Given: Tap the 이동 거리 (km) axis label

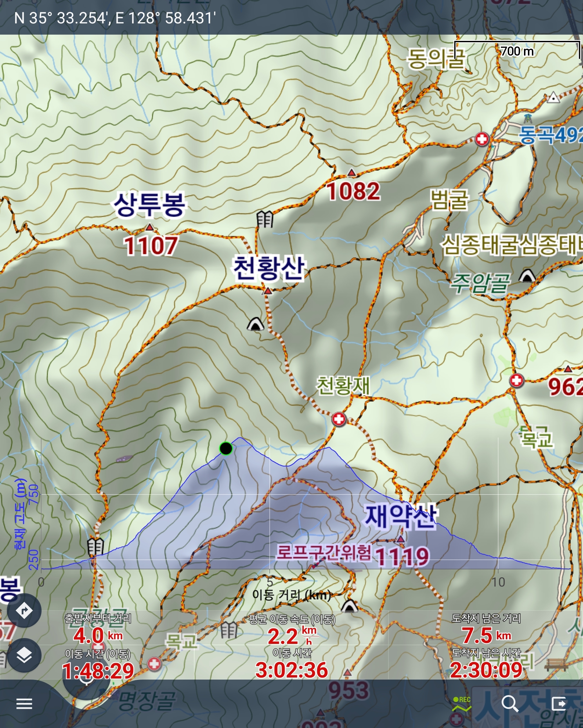Looking at the screenshot, I should point(292,595).
